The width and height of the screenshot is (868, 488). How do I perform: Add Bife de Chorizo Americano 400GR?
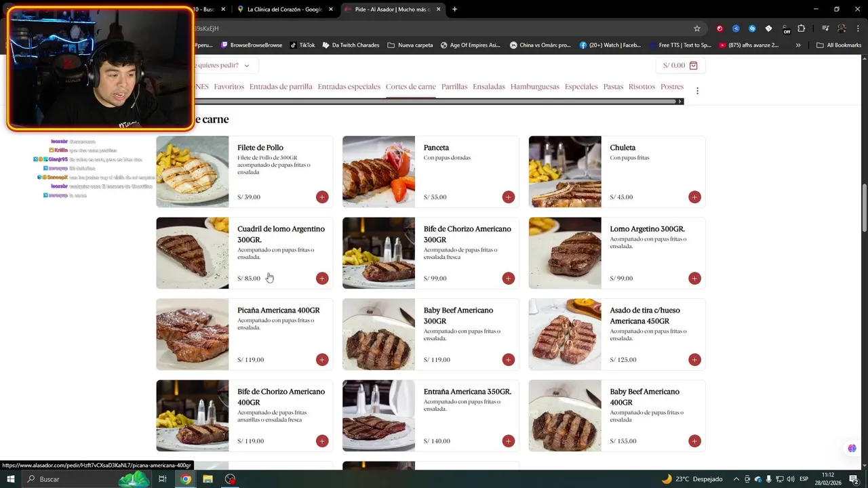pyautogui.click(x=322, y=441)
